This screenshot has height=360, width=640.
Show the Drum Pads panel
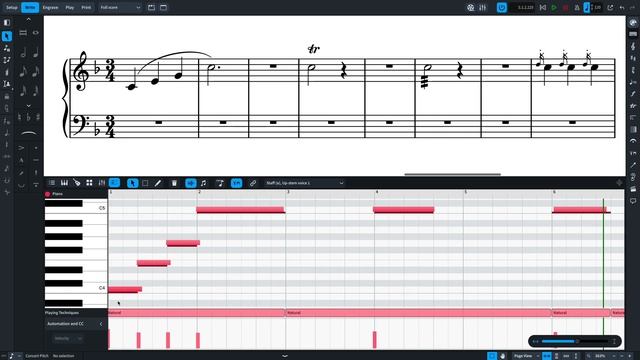89,183
